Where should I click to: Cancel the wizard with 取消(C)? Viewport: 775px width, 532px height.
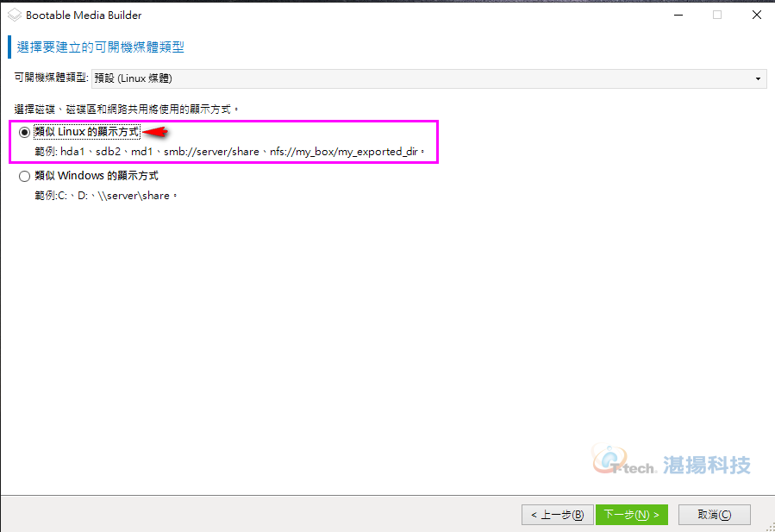click(714, 515)
